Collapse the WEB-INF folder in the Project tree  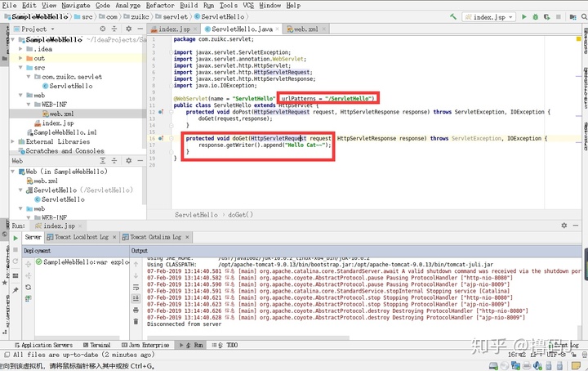click(29, 105)
